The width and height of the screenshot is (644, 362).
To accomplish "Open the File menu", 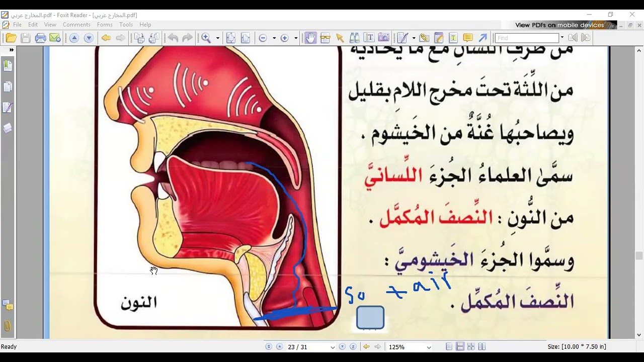I will tap(17, 25).
